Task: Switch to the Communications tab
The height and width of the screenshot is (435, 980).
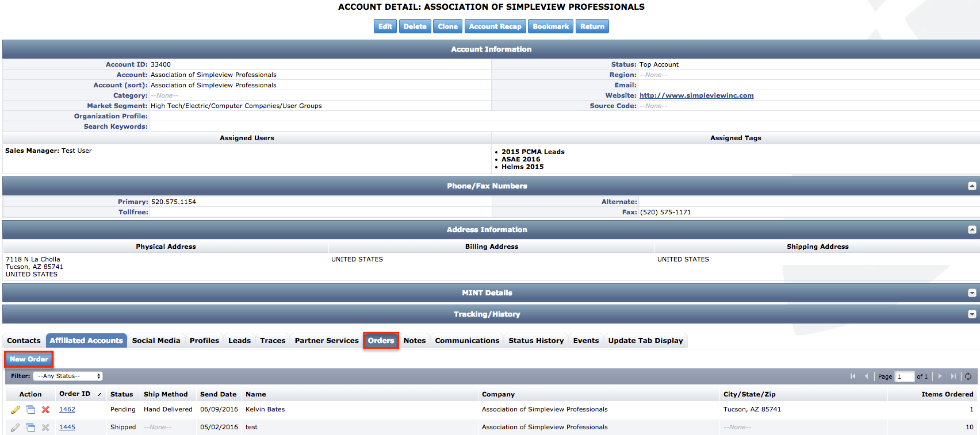Action: tap(467, 341)
